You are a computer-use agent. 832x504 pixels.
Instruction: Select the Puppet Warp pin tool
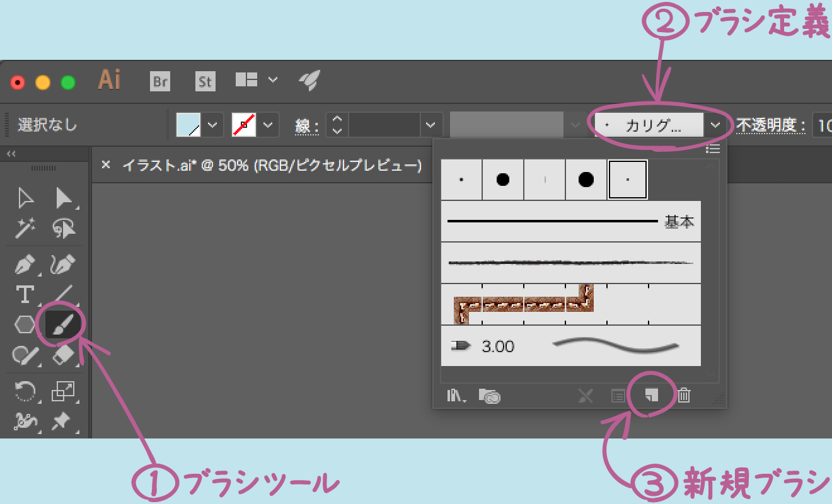tap(62, 421)
